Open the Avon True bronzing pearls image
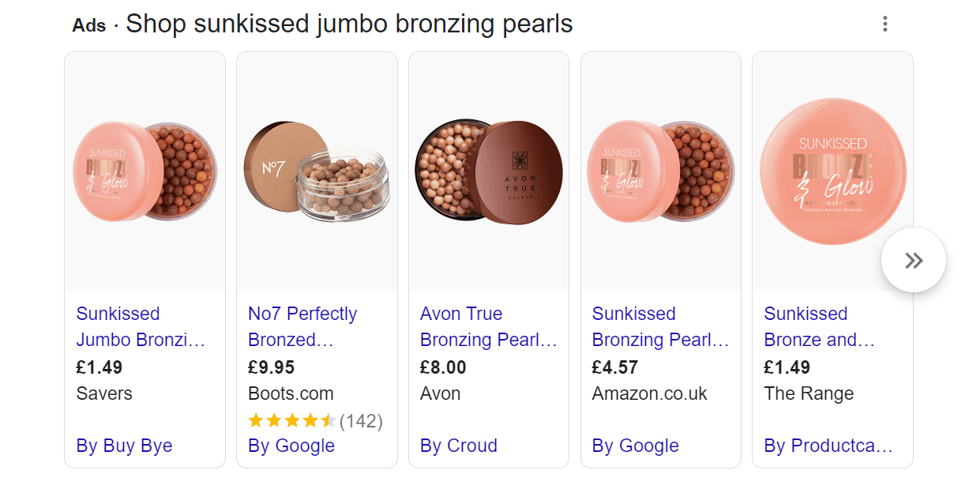The image size is (980, 493). [x=489, y=171]
